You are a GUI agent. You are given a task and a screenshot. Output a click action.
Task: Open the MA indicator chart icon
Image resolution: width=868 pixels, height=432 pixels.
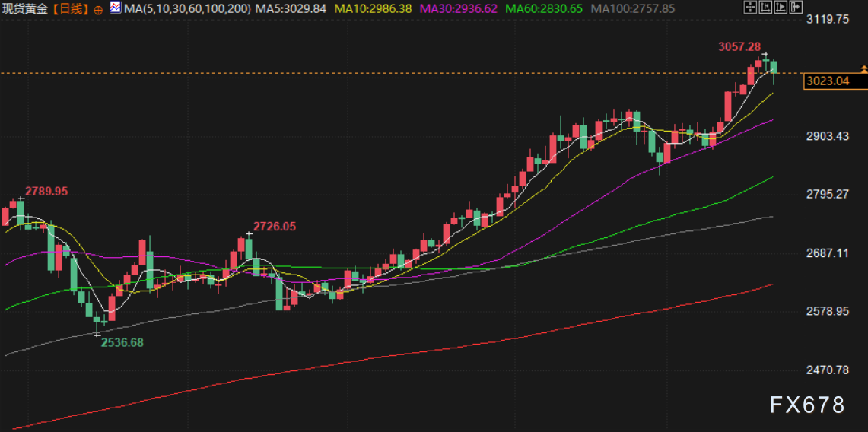point(115,8)
